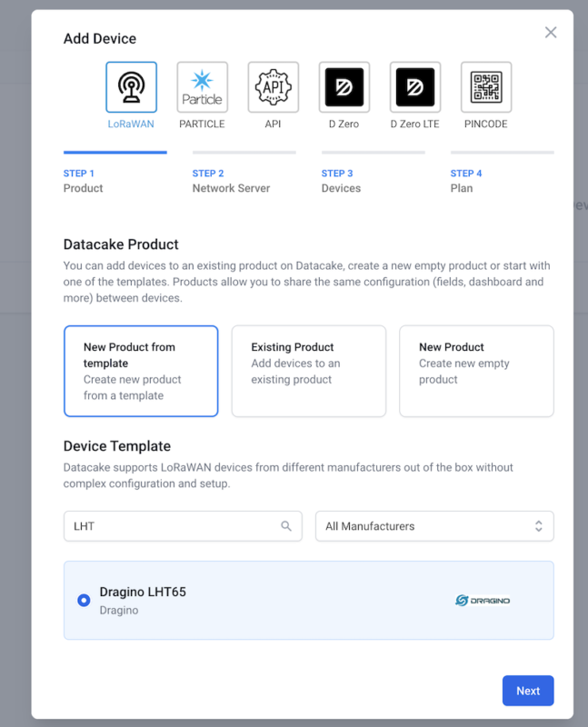Choose the Existing Product option card
Viewport: 588px width, 727px height.
(309, 371)
